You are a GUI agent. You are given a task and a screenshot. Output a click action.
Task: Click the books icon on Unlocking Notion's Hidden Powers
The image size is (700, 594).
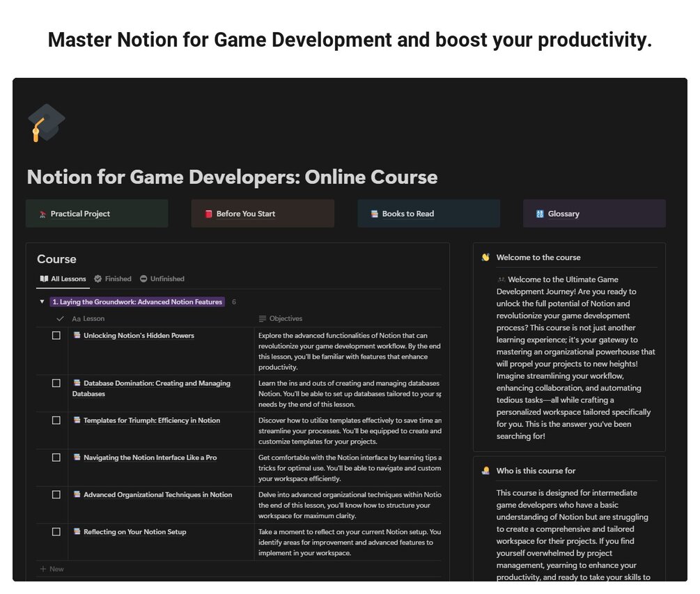point(77,335)
